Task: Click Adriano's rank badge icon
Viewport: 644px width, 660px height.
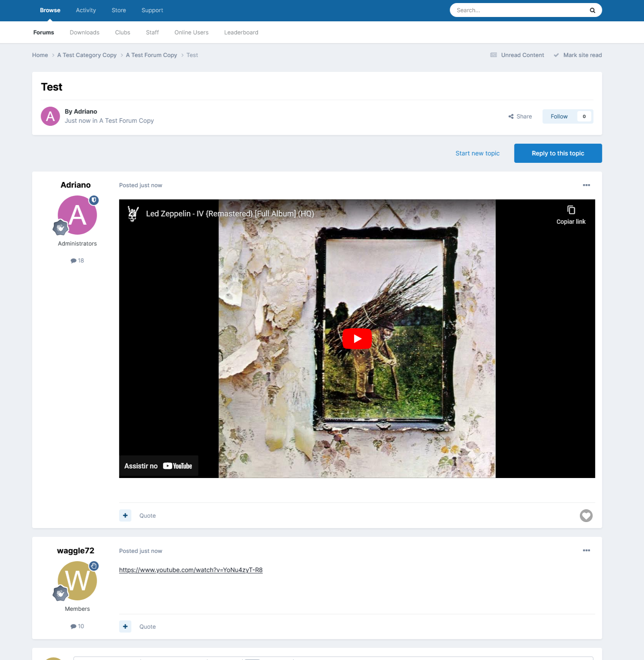Action: [x=60, y=227]
